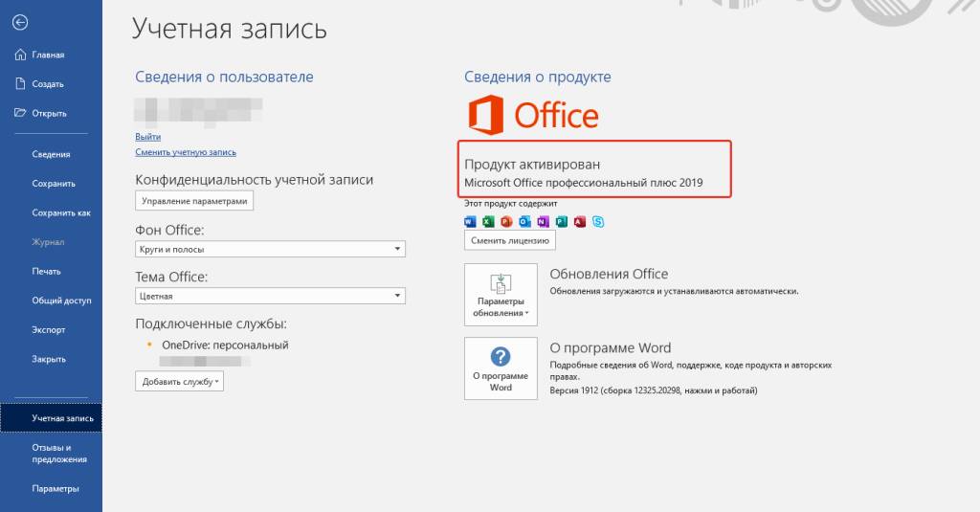980x512 pixels.
Task: Click Microsoft Office профессиональный плюс 2019 text
Action: click(x=583, y=183)
